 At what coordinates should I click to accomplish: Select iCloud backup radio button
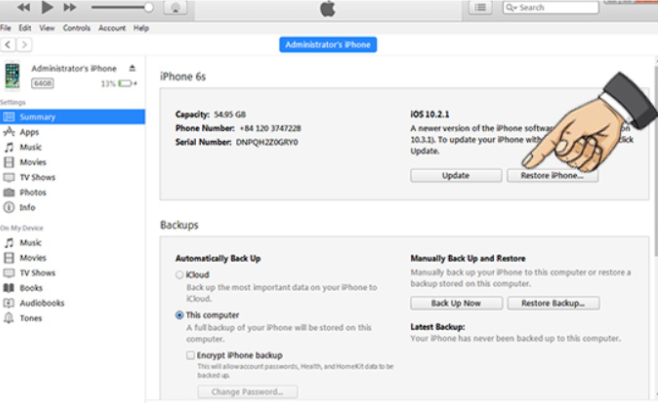click(x=179, y=275)
